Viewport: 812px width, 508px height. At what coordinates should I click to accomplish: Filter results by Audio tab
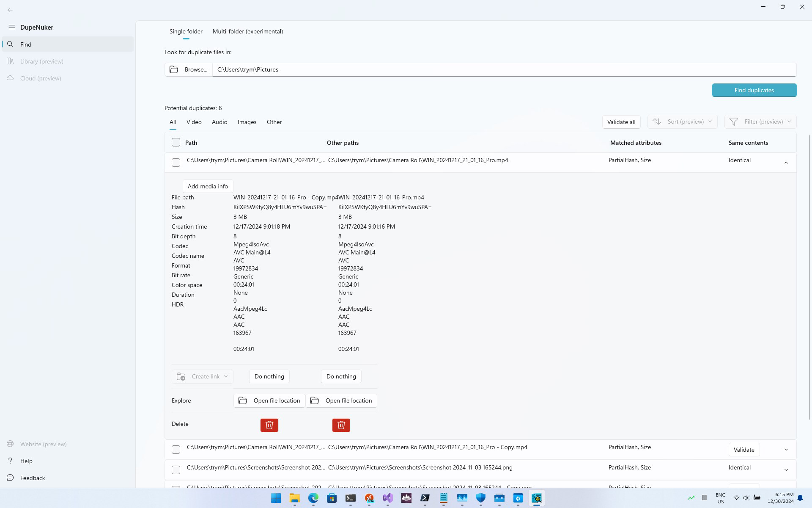click(219, 122)
